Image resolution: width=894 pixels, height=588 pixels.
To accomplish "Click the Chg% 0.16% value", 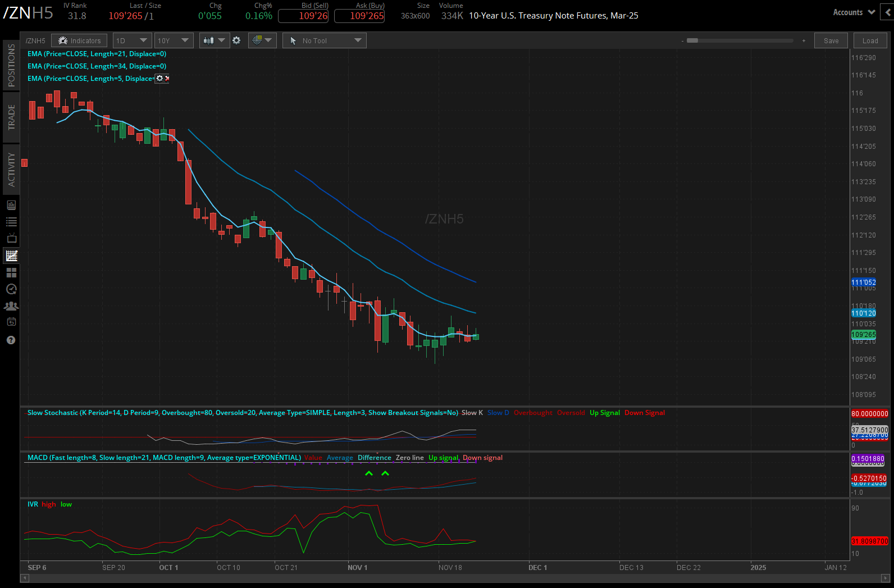I will tap(259, 16).
